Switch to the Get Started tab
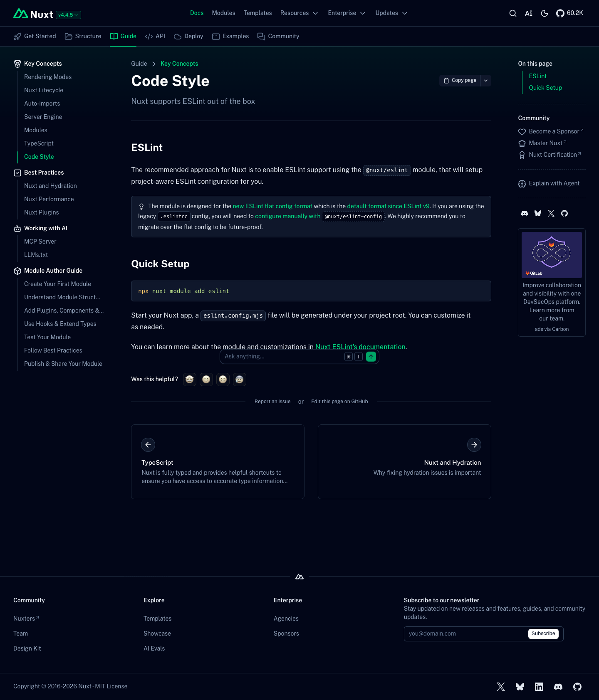 35,37
